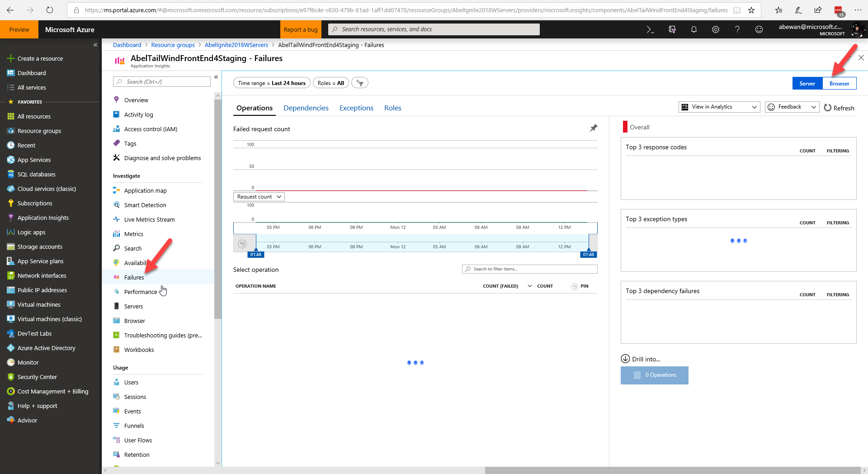The height and width of the screenshot is (474, 868).
Task: Open the Servers menu item
Action: tap(133, 306)
